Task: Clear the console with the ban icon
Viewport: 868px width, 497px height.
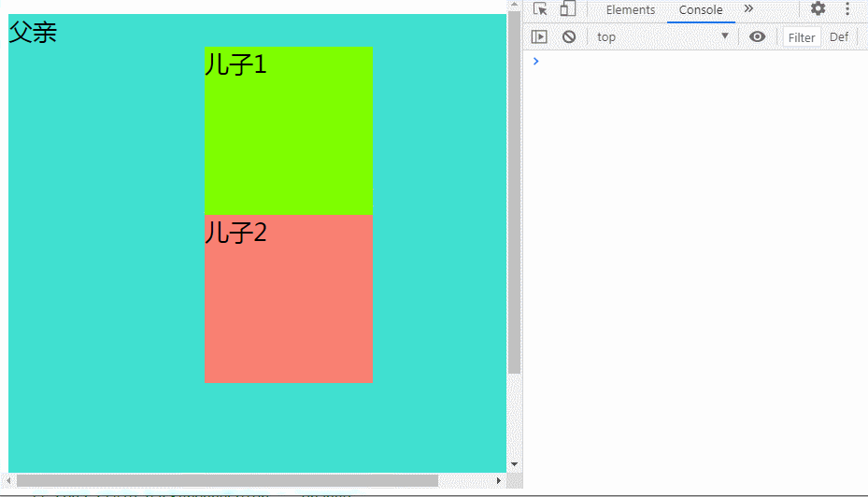Action: click(569, 37)
